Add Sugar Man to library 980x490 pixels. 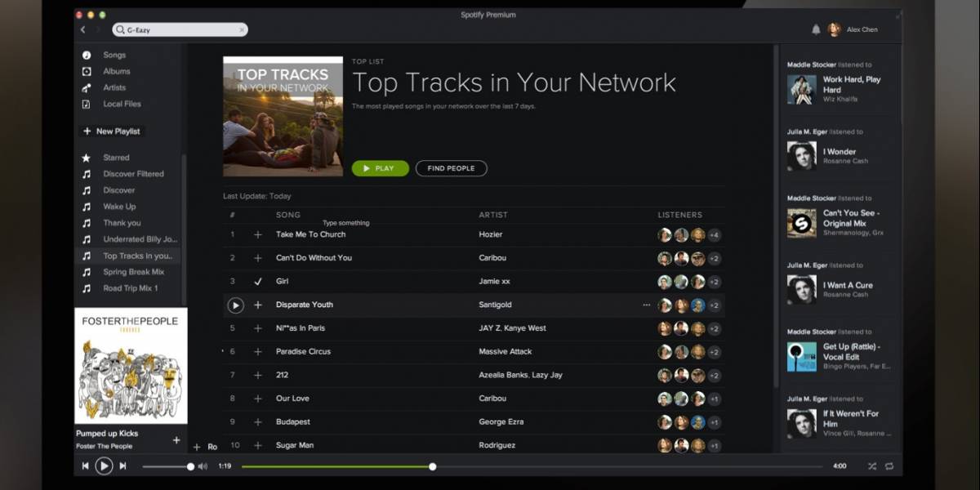tap(258, 445)
